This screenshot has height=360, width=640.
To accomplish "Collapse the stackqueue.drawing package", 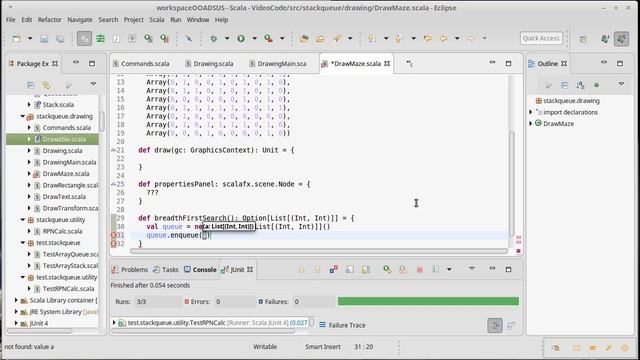I will (23, 116).
